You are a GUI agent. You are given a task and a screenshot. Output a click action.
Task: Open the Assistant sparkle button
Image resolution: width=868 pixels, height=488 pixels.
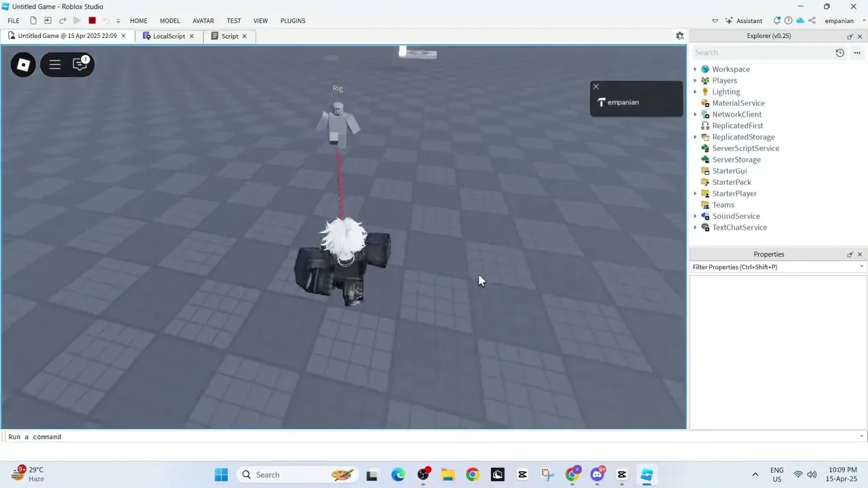744,20
